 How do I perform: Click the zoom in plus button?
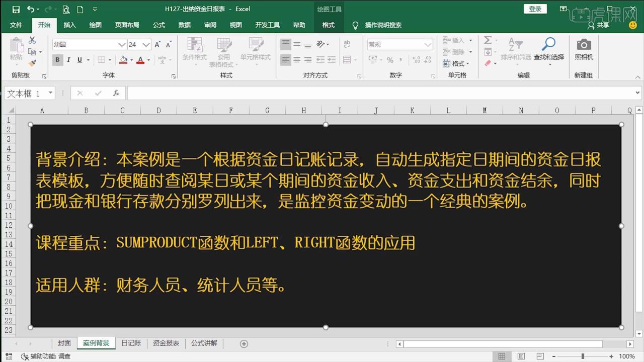point(611,356)
